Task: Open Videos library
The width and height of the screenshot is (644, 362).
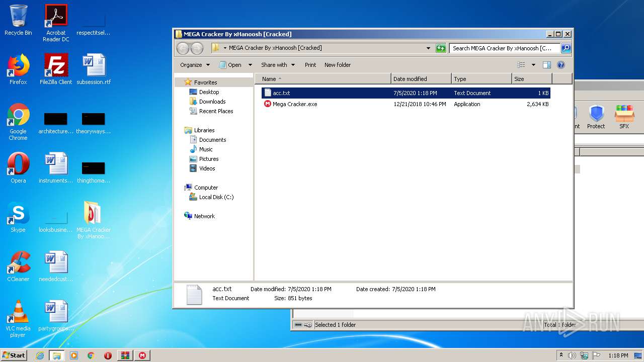Action: click(207, 168)
